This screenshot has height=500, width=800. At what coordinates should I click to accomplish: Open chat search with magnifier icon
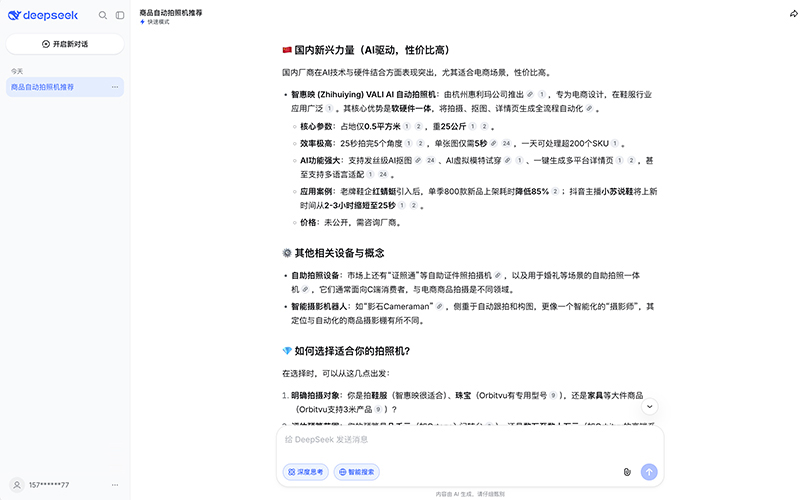coord(103,15)
